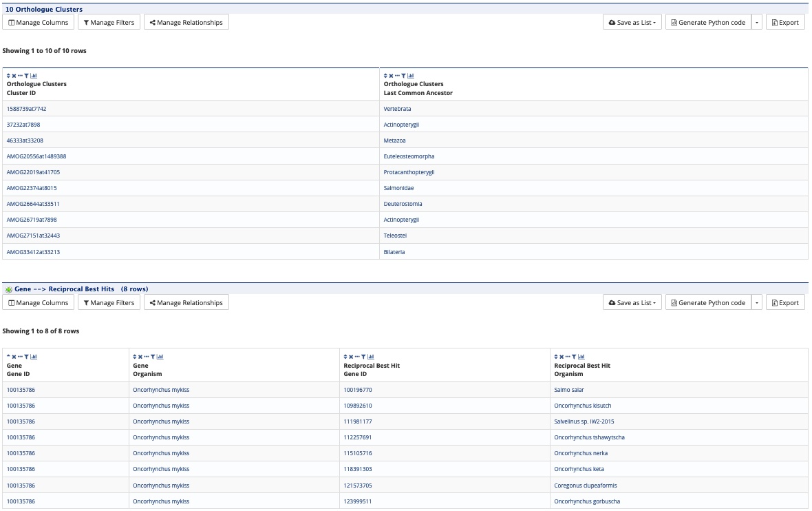Viewport: 812px width, 511px height.
Task: Sort the Reciprocal Best Hit Organism column
Action: click(x=555, y=357)
